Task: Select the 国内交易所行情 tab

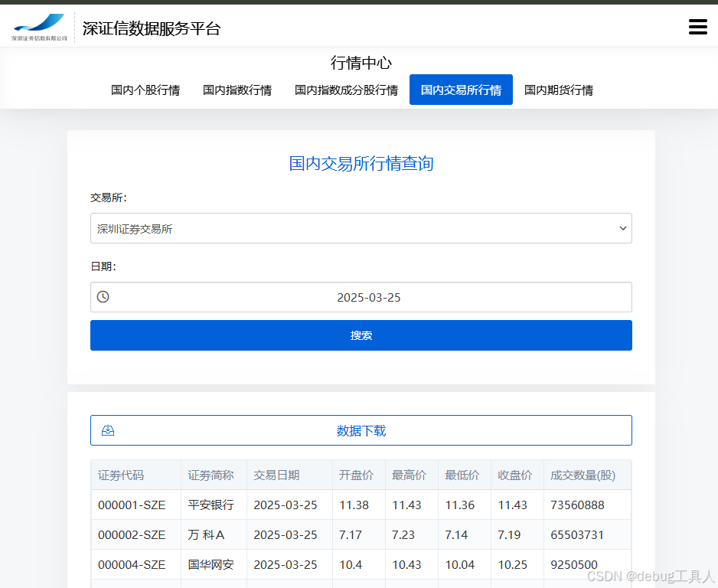Action: pos(461,90)
